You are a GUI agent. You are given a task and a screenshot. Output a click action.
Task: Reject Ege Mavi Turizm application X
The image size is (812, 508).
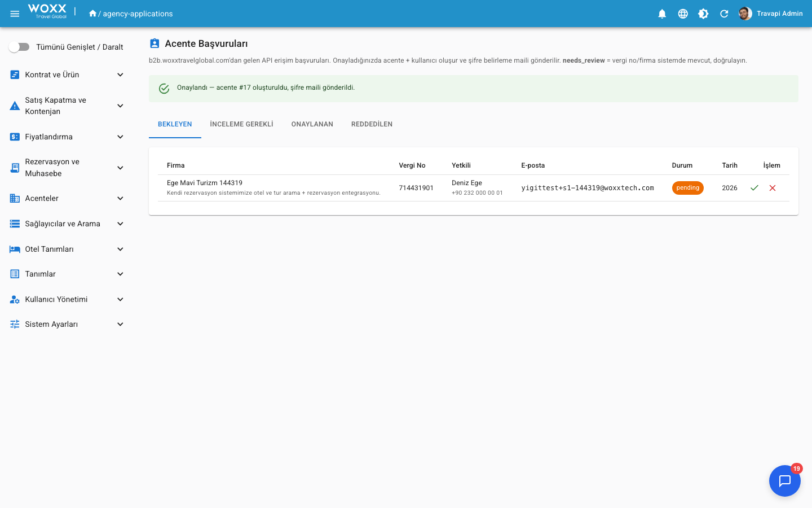[773, 188]
